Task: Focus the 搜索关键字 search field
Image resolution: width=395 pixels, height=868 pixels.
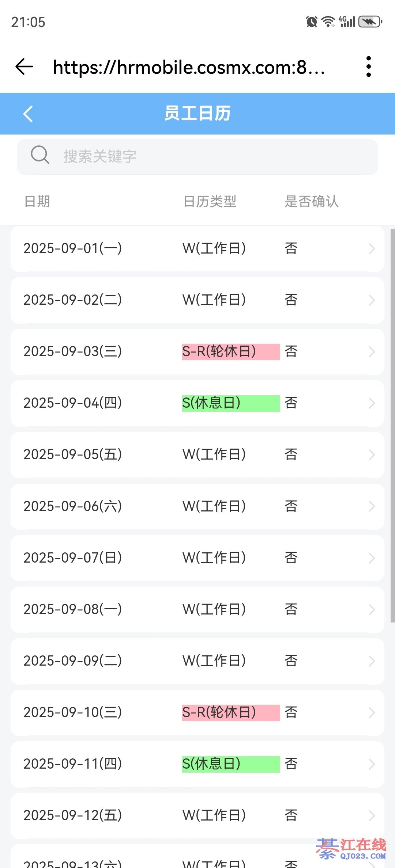Action: [x=212, y=157]
